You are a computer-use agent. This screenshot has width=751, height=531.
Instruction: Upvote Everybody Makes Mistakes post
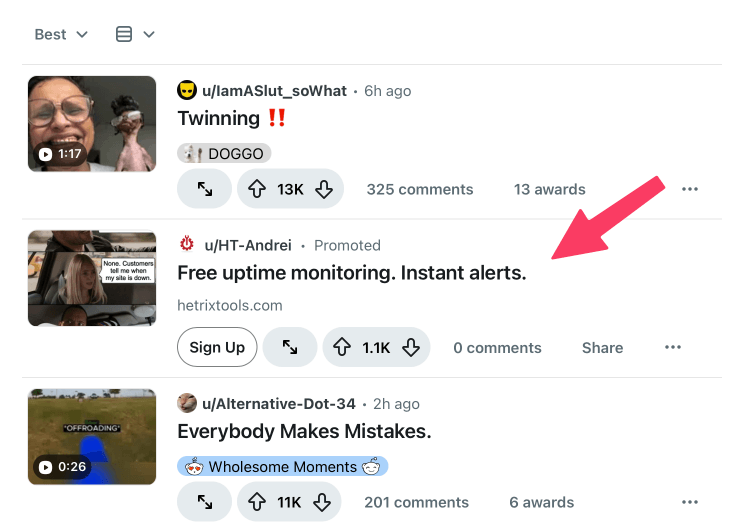tap(256, 502)
